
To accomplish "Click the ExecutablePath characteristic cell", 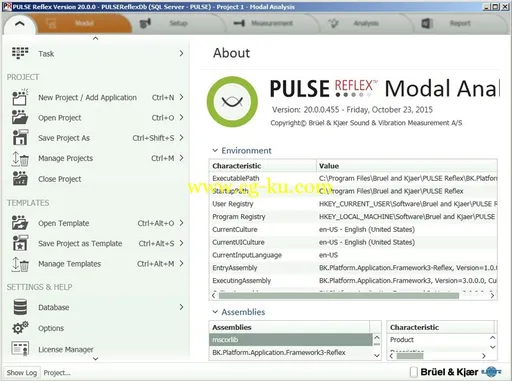I will (263, 178).
